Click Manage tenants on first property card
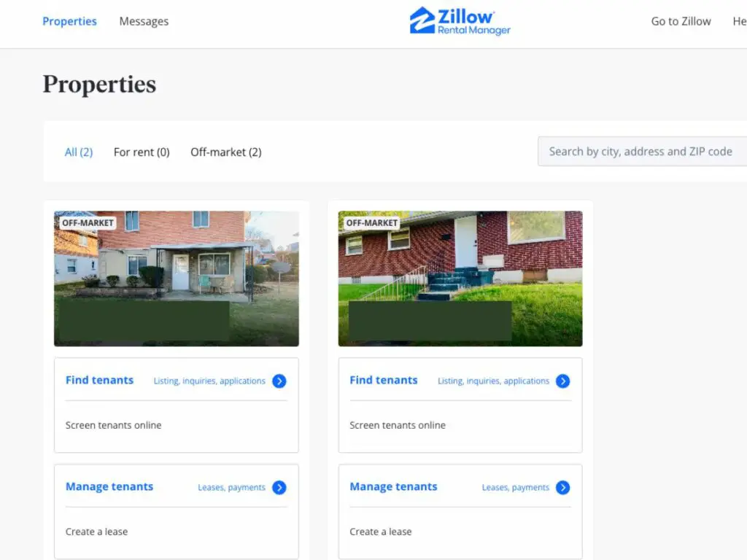This screenshot has height=560, width=747. click(x=109, y=486)
